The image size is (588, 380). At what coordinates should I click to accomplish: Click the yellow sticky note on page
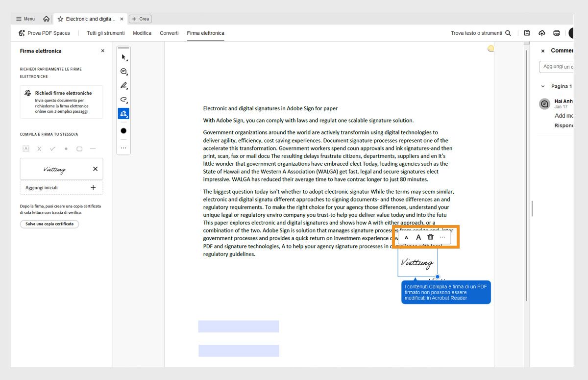[x=490, y=49]
